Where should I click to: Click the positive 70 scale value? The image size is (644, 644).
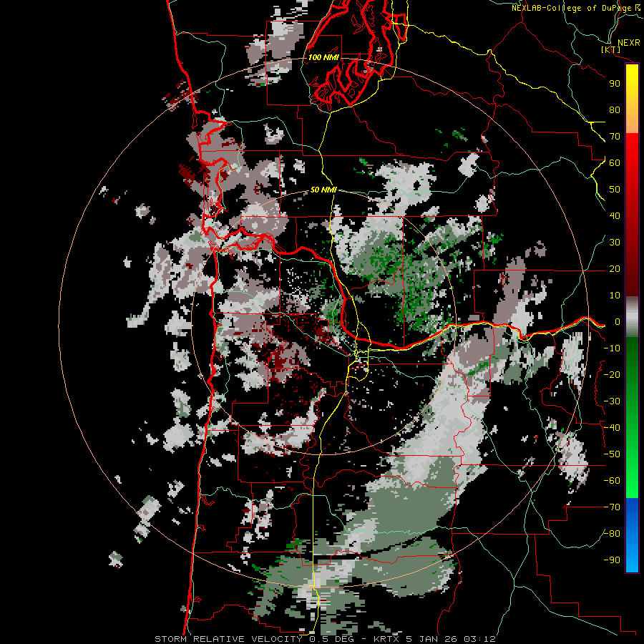tap(615, 137)
